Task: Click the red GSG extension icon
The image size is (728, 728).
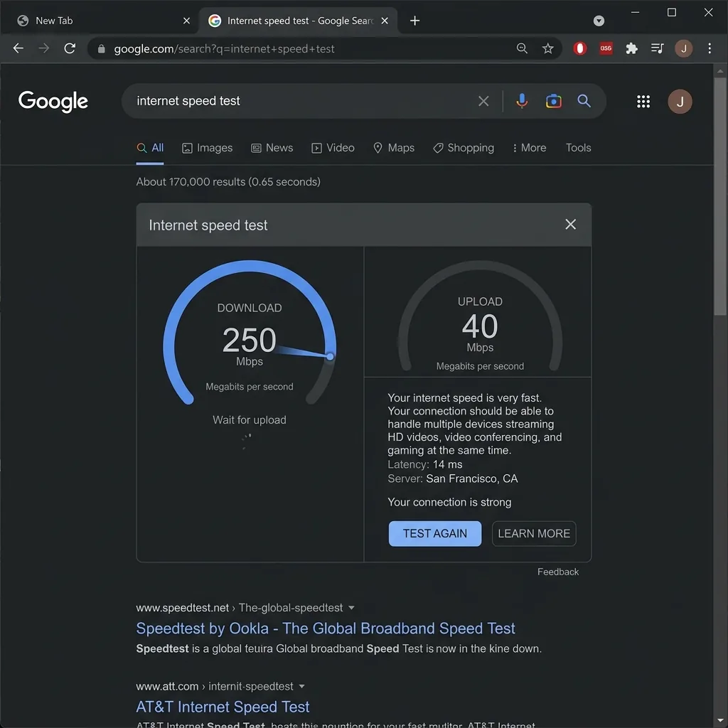Action: coord(606,48)
